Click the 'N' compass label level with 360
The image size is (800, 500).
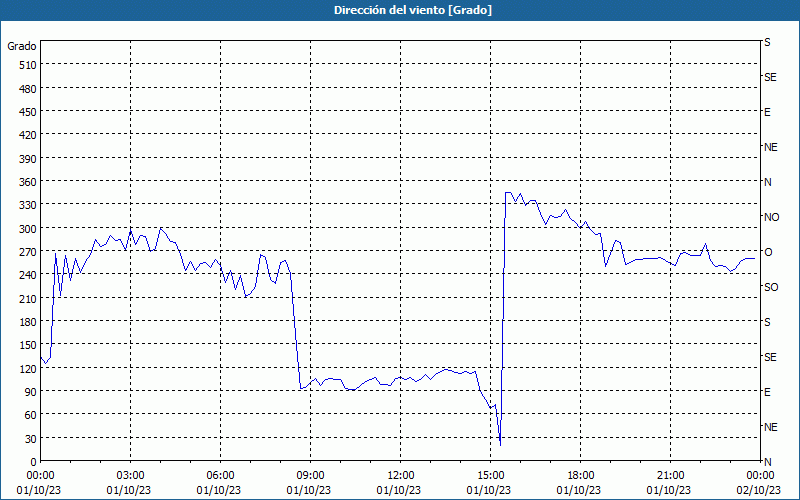click(x=768, y=182)
